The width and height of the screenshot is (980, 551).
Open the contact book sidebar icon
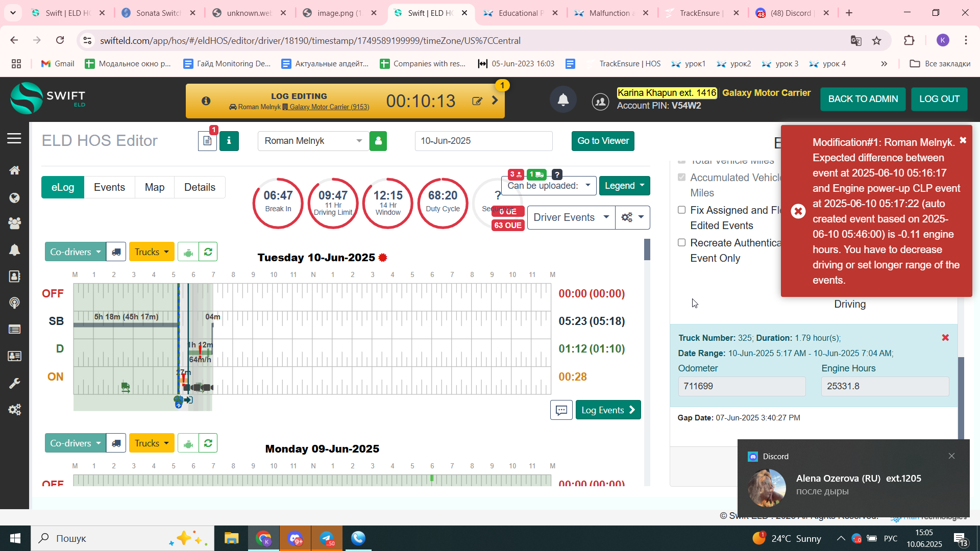14,277
